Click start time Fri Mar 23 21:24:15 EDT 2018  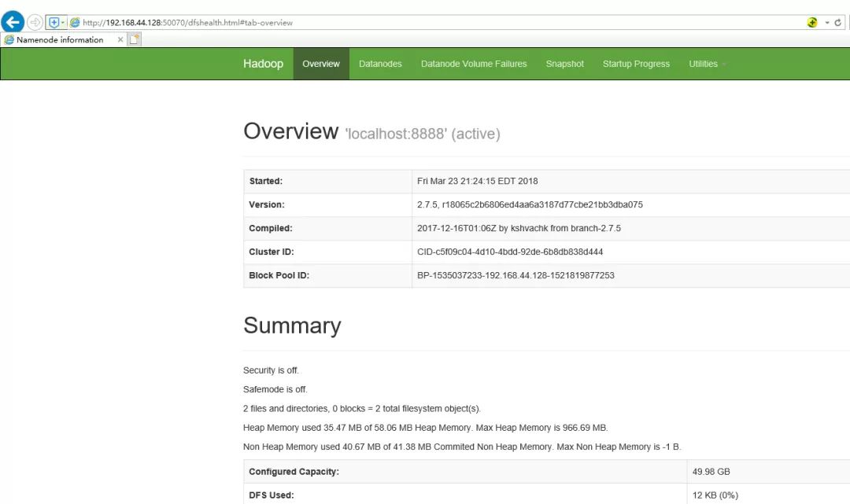(x=478, y=182)
